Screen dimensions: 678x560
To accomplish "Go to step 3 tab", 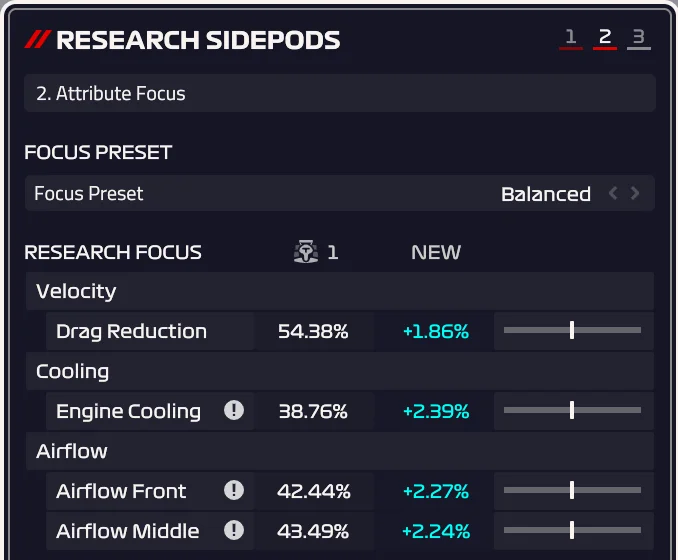I will [639, 38].
